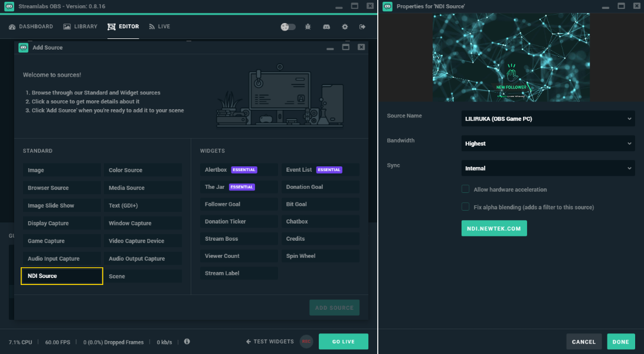Click the NDI source preview thumbnail
Image resolution: width=644 pixels, height=354 pixels.
click(x=511, y=57)
